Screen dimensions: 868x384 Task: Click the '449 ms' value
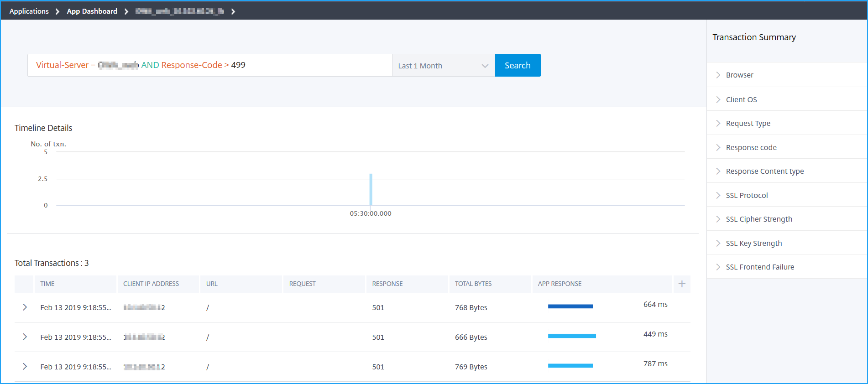(655, 334)
